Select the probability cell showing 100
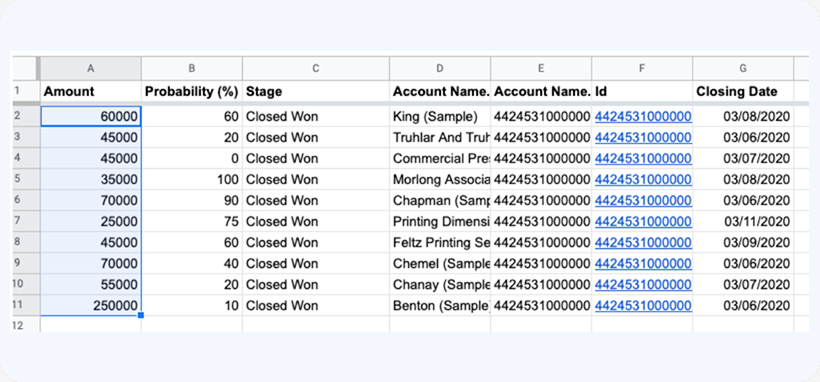820x382 pixels. [x=191, y=179]
